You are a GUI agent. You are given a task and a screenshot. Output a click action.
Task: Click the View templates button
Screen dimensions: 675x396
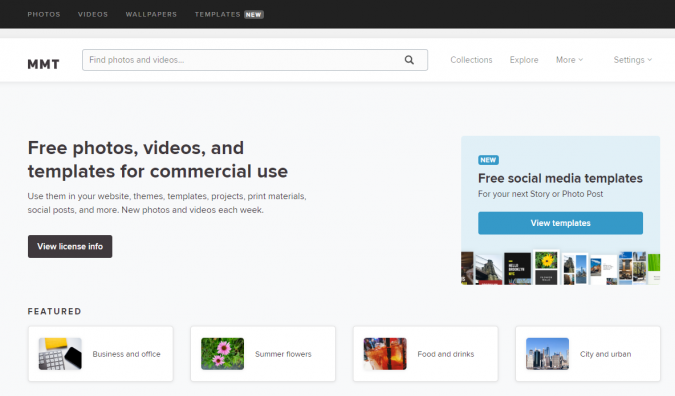560,223
